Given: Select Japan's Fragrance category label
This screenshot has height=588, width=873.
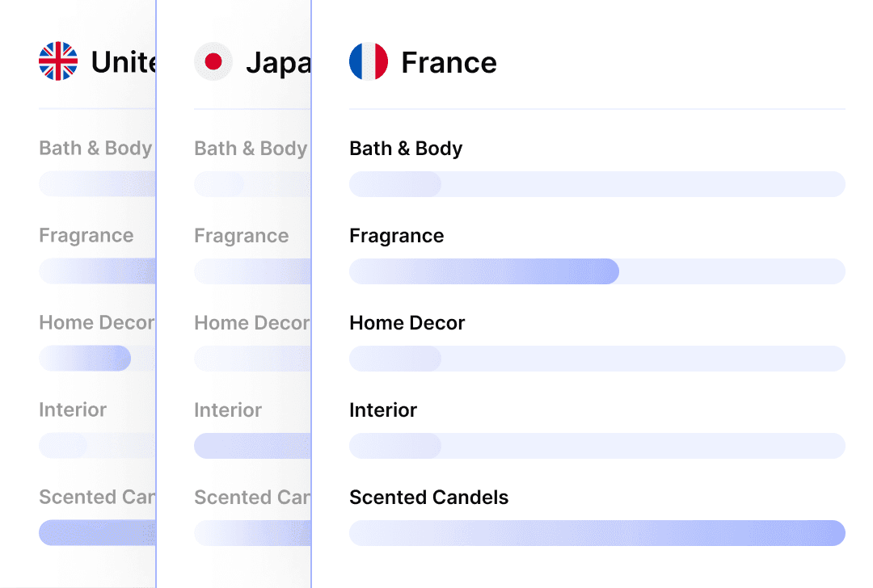Looking at the screenshot, I should (241, 236).
